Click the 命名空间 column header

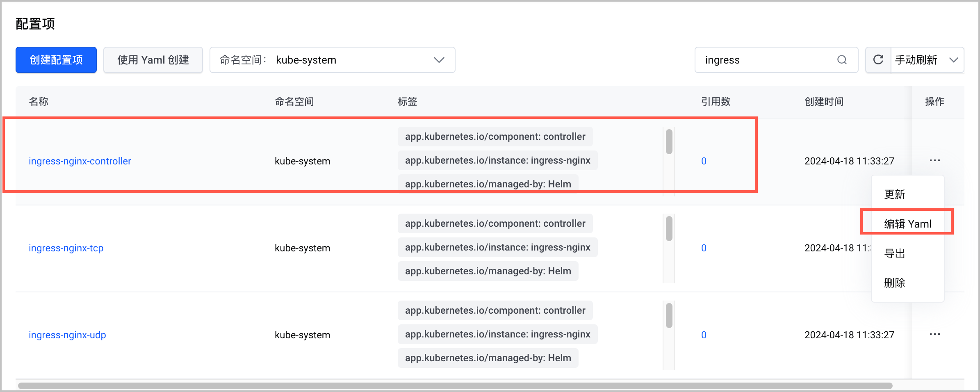(294, 102)
